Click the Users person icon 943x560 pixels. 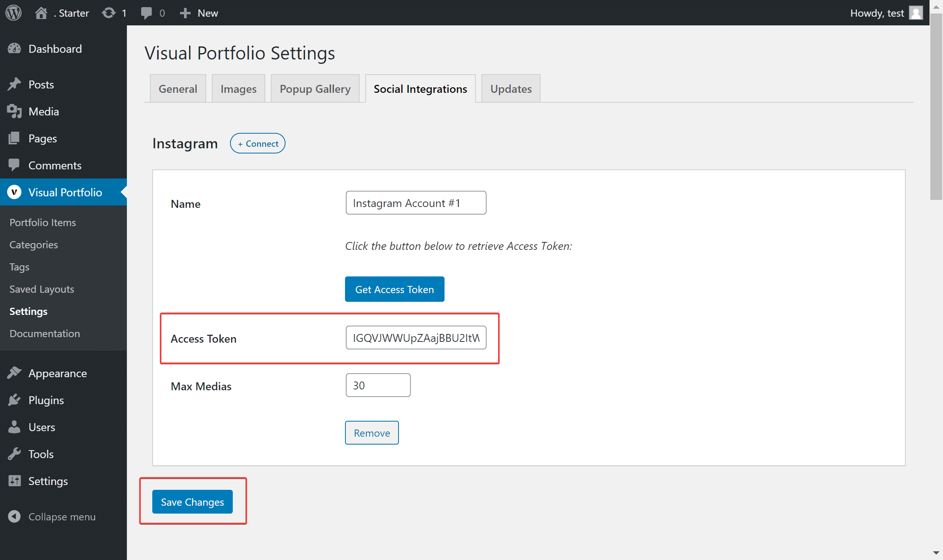click(x=14, y=427)
